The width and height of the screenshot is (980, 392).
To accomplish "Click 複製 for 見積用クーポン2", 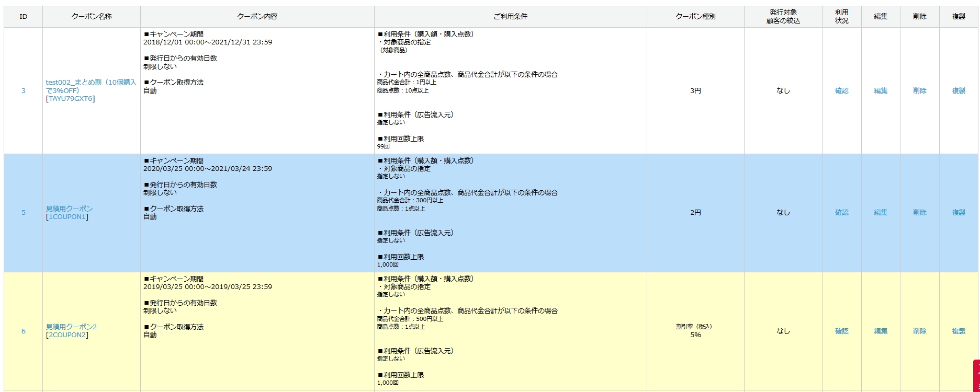I will point(959,331).
